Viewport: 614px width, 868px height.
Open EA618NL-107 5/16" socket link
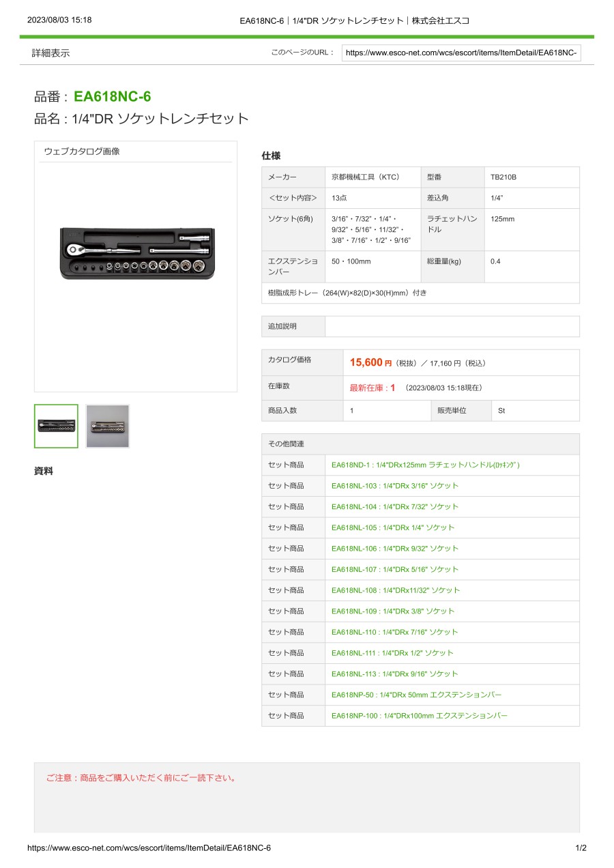point(394,569)
